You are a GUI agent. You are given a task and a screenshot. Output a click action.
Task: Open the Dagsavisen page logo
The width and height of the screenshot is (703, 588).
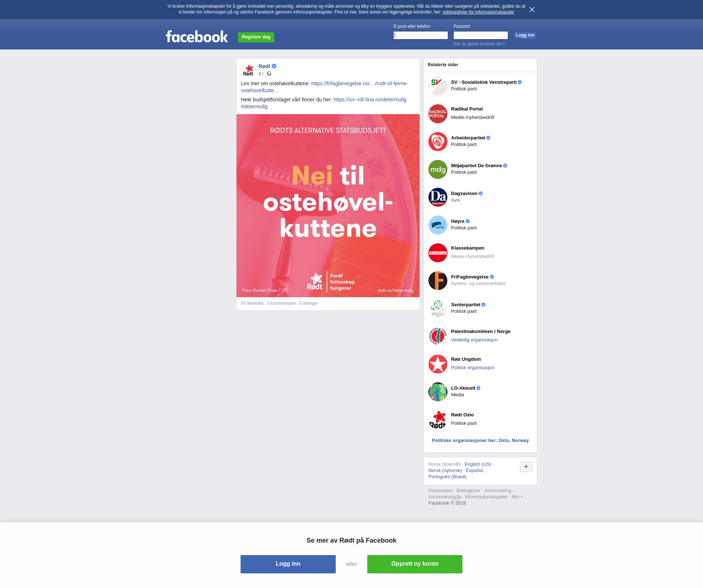click(438, 197)
